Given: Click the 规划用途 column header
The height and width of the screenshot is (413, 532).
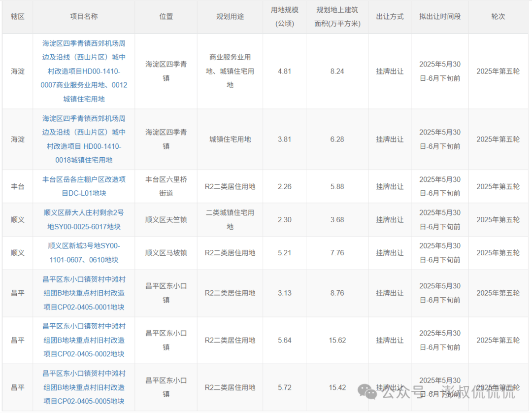Looking at the screenshot, I should pyautogui.click(x=230, y=16).
